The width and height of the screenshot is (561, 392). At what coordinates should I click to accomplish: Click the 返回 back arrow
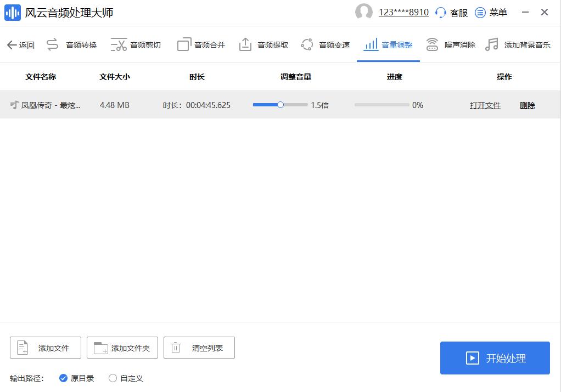(x=20, y=44)
